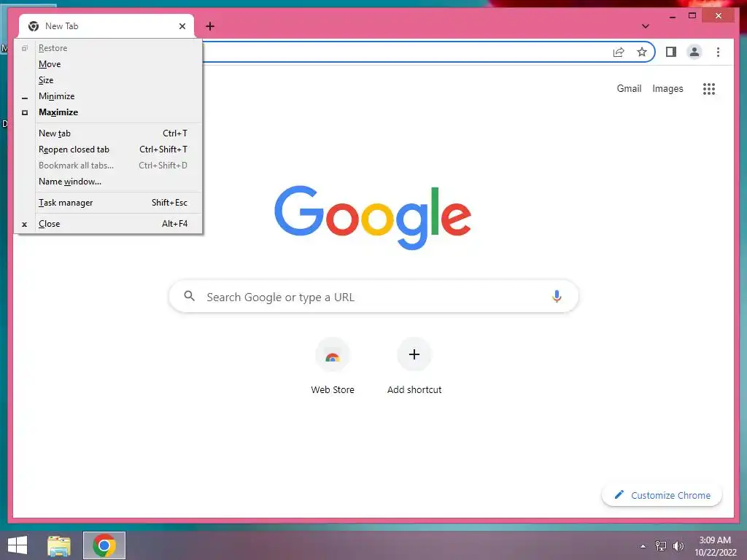Open the Windows Start button
747x560 pixels.
click(18, 545)
